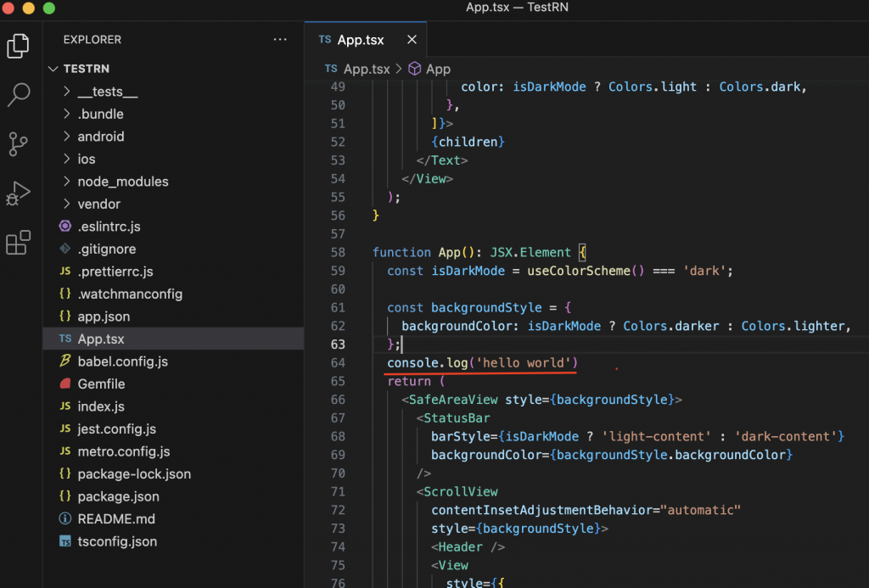Select the App.tsx editor tab
This screenshot has width=869, height=588.
(365, 39)
